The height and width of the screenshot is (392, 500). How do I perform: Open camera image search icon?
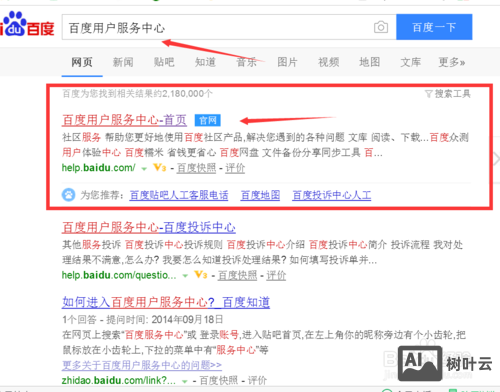pyautogui.click(x=381, y=27)
